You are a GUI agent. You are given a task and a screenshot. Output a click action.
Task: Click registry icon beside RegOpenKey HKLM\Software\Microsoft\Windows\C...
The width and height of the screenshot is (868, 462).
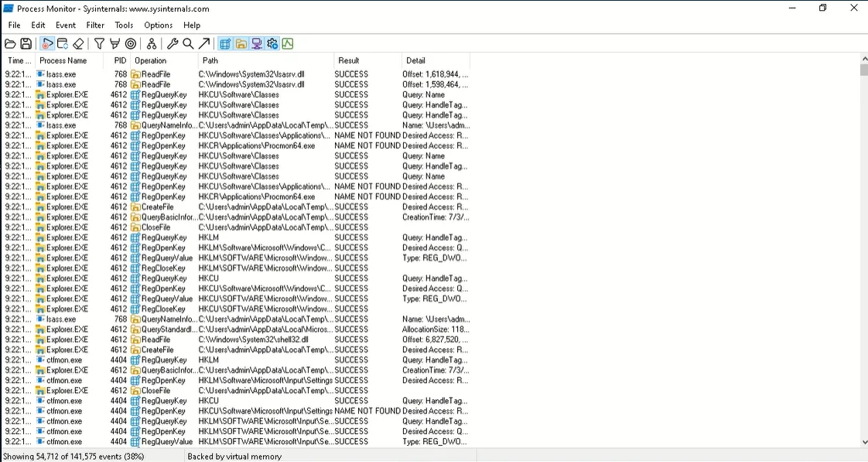click(135, 248)
